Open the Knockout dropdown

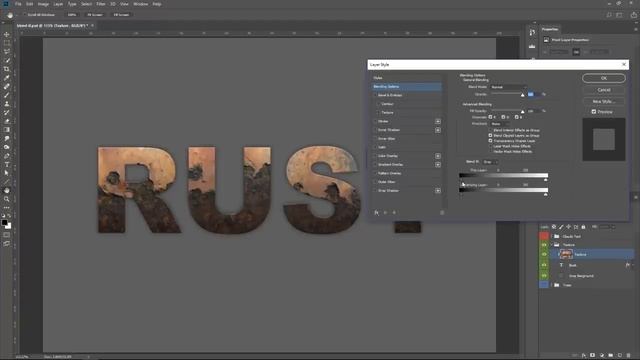(x=500, y=124)
